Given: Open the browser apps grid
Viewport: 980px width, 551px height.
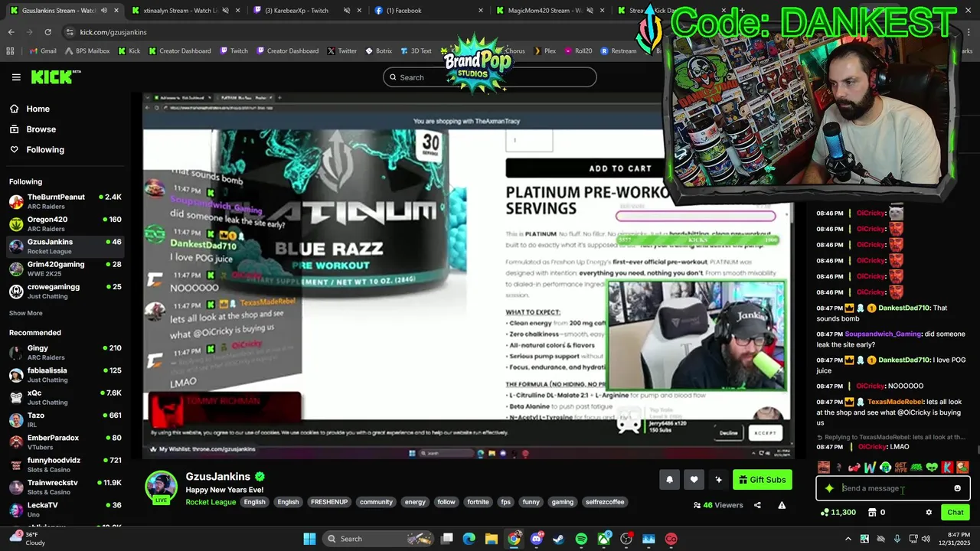Looking at the screenshot, I should coord(10,51).
